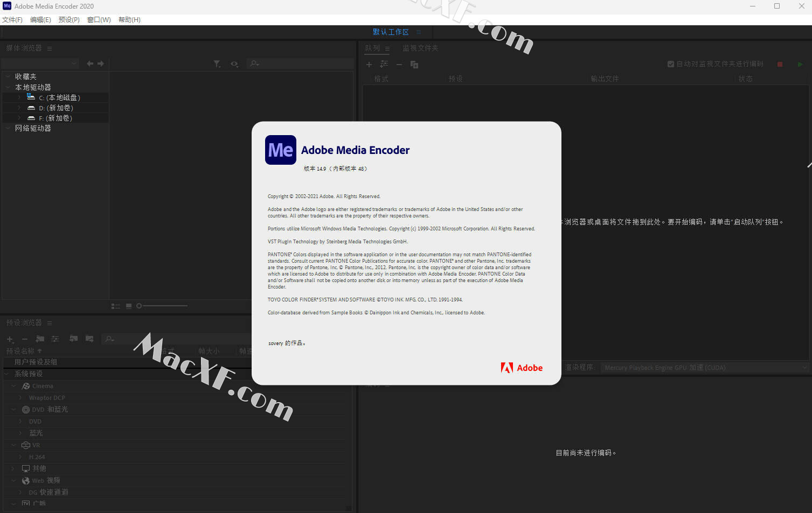812x513 pixels.
Task: Click the Adobe logo in About dialog
Action: tap(522, 368)
